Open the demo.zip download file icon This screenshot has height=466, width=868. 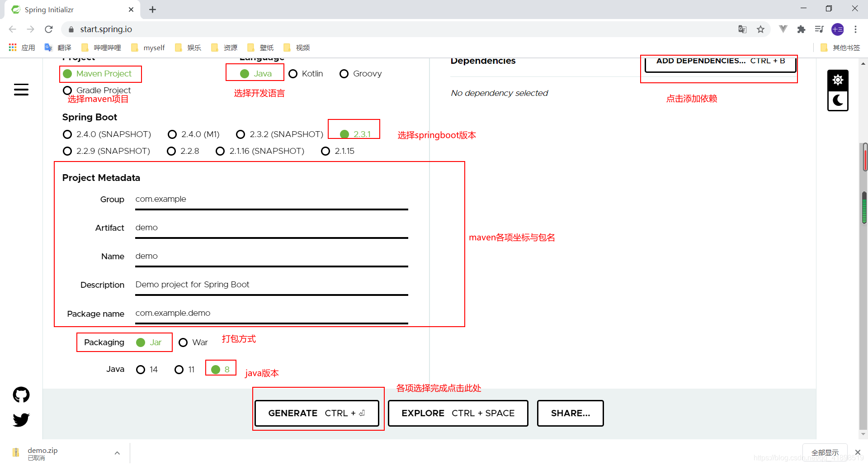tap(16, 452)
